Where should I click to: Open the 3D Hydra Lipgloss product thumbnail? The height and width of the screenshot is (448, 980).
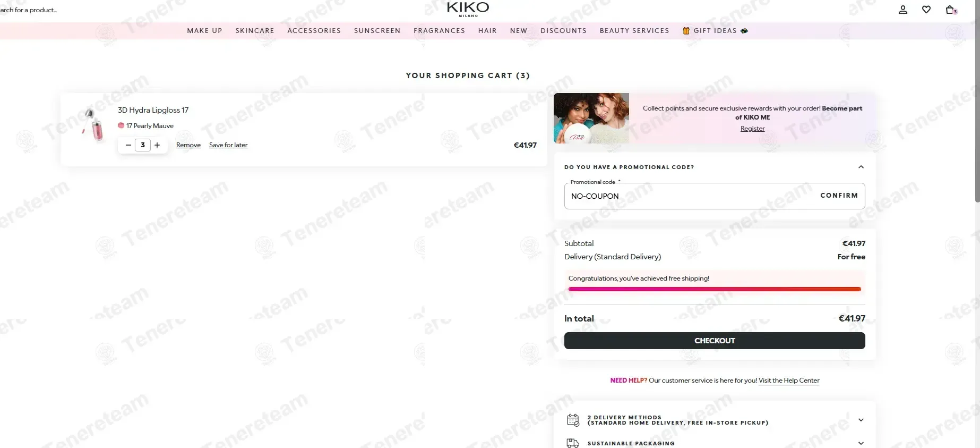[92, 124]
